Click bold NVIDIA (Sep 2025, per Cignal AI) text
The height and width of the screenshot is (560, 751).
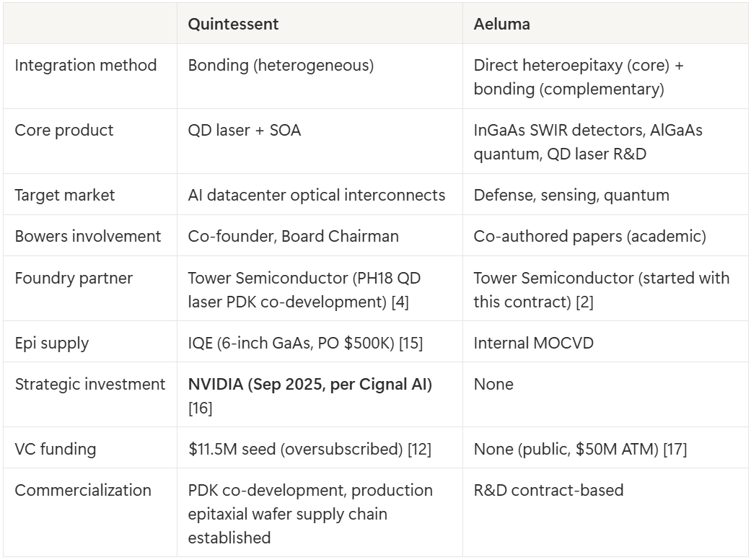(x=310, y=384)
